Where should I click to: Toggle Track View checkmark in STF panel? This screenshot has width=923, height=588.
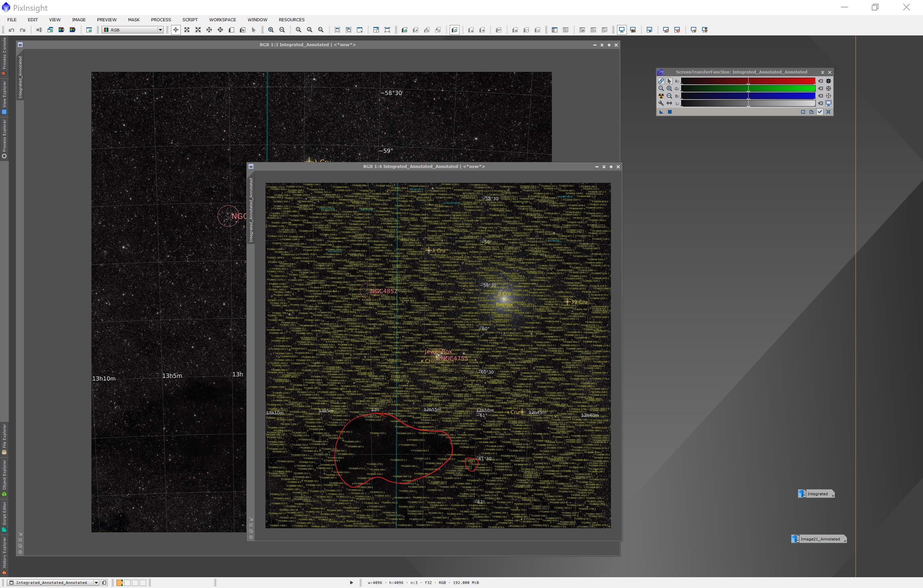pos(820,112)
